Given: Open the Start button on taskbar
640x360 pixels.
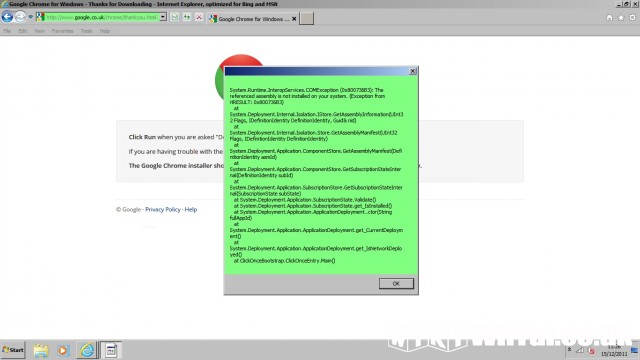Looking at the screenshot, I should pyautogui.click(x=13, y=350).
